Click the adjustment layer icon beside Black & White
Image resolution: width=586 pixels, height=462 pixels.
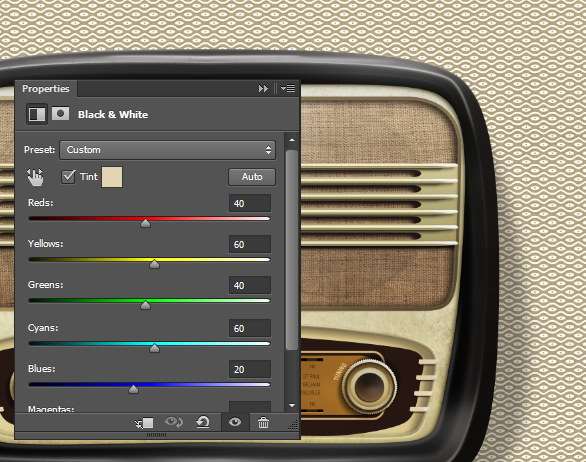click(x=37, y=114)
